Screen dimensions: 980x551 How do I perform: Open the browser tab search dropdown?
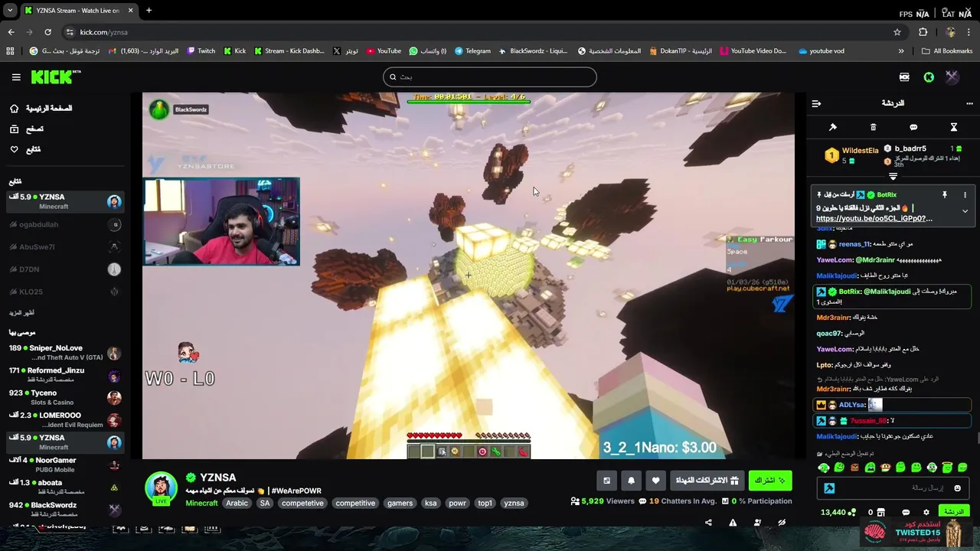point(10,11)
